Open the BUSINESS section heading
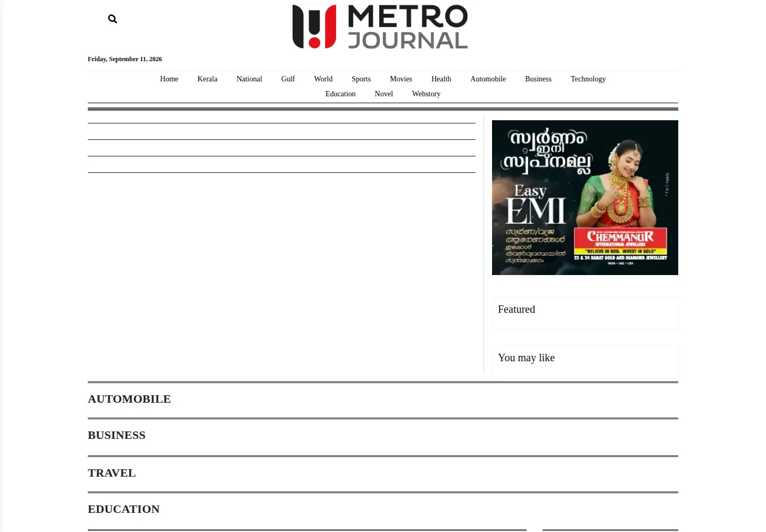This screenshot has height=532, width=766. 116,435
